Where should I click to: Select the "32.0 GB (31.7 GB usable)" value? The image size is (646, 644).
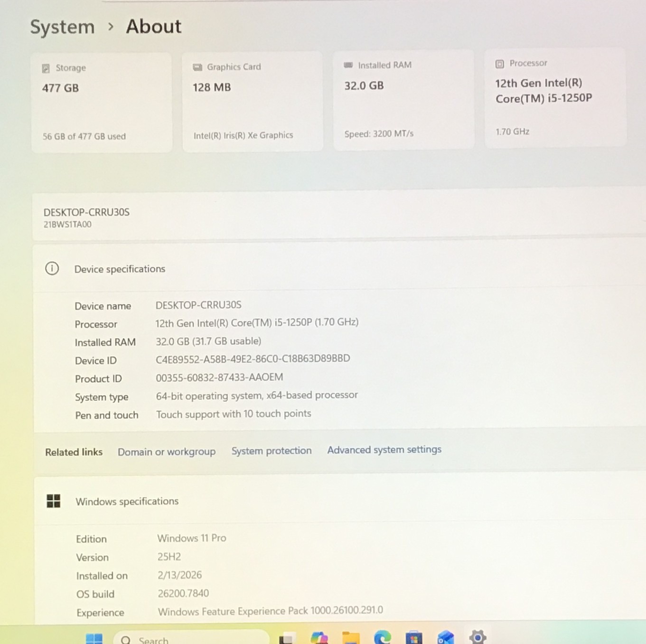(208, 341)
